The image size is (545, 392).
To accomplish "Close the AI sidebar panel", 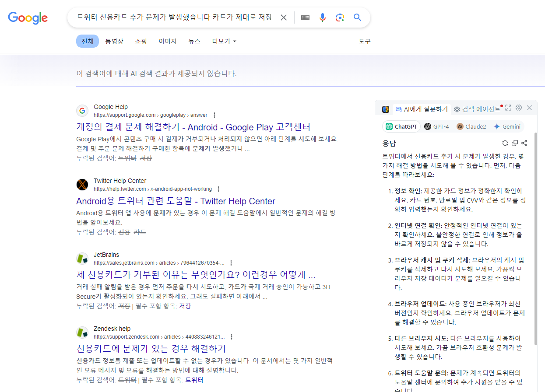I will pos(529,108).
